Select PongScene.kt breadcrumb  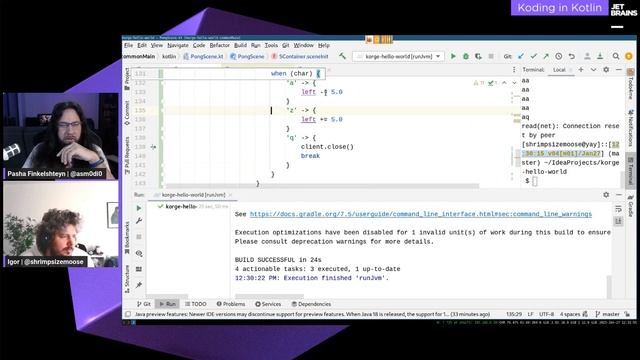pyautogui.click(x=203, y=56)
